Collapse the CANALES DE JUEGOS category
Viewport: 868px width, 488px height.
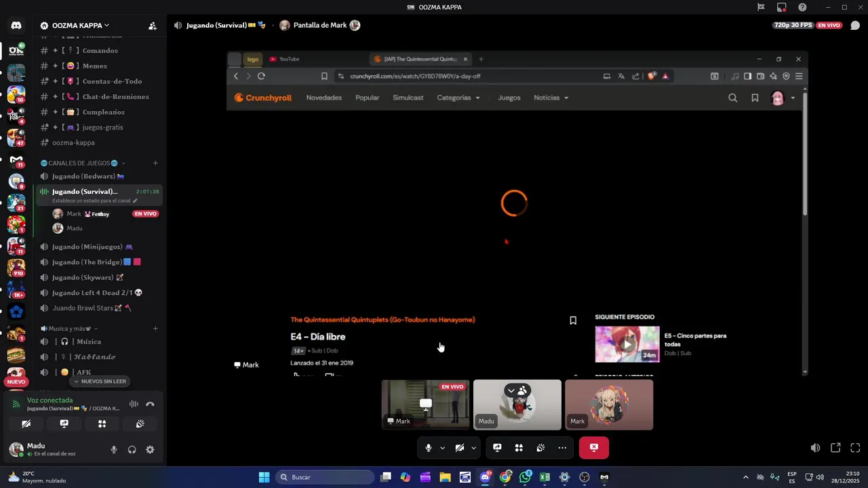[83, 163]
